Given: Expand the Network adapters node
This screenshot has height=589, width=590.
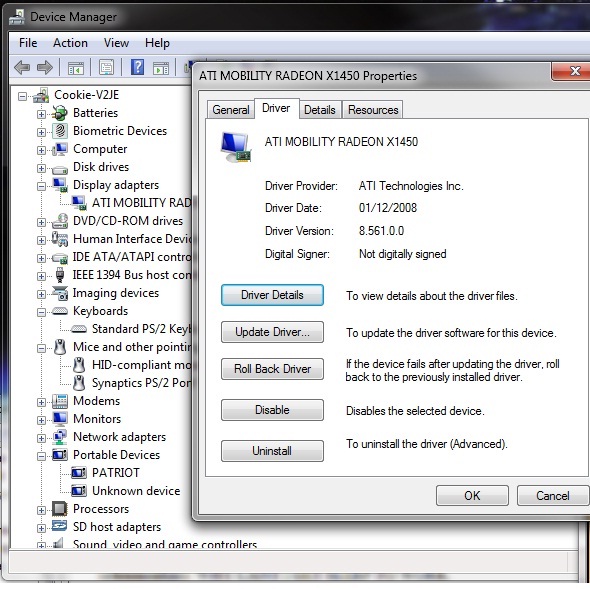Looking at the screenshot, I should 41,438.
